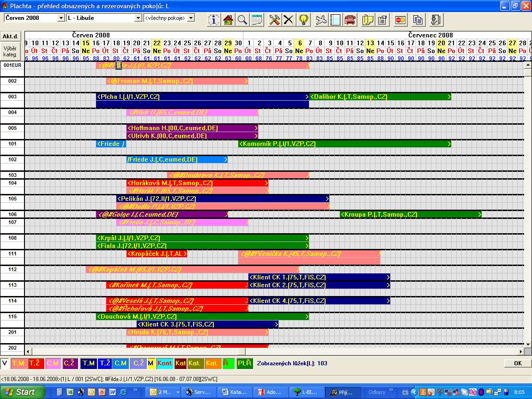
Task: Click the MasterCard payment card icon
Action: pos(401,20)
